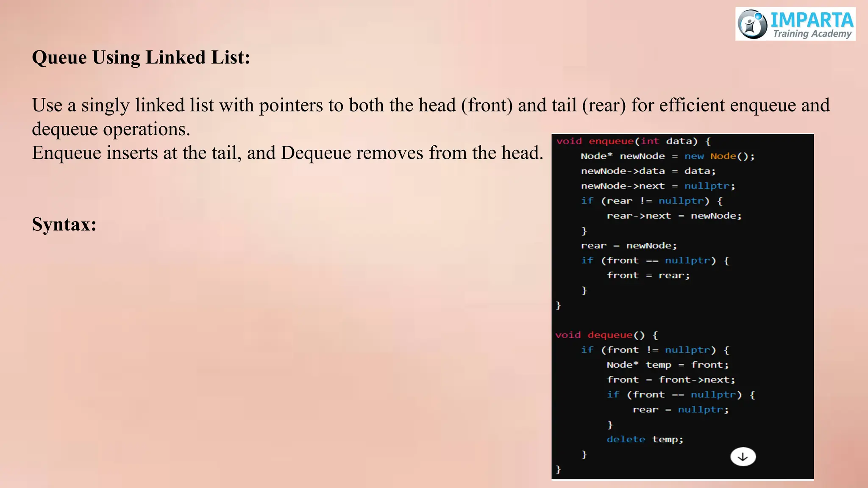868x488 pixels.
Task: Click the Imparta Training Academy logo
Action: pos(796,24)
